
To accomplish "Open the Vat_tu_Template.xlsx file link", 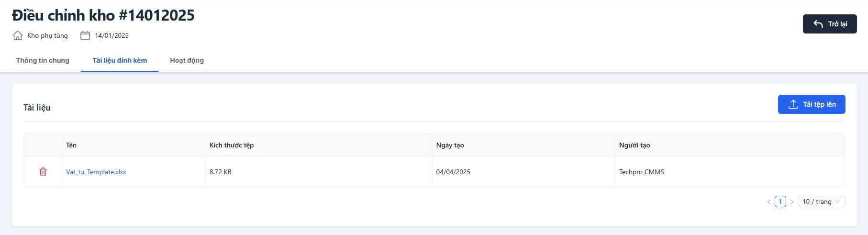I will 96,172.
